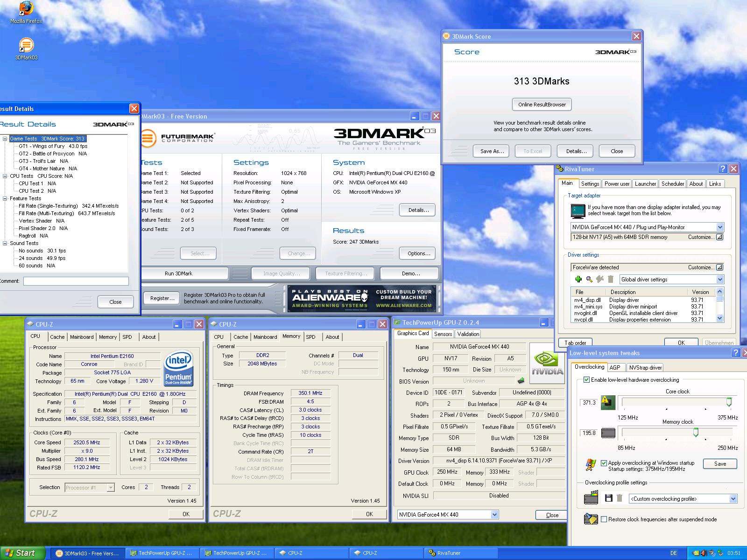Collapse the Game Tests tree node
This screenshot has height=560, width=747.
tap(5, 139)
